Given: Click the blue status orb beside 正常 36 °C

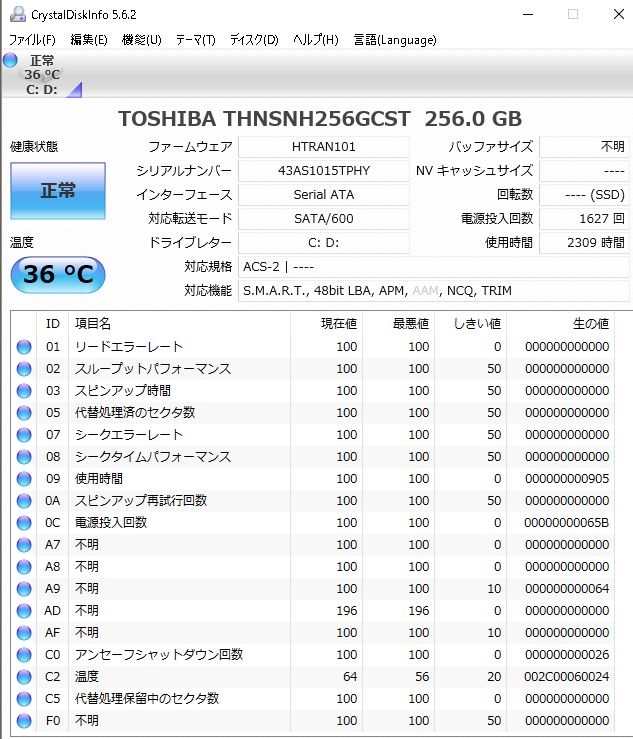Looking at the screenshot, I should point(10,60).
